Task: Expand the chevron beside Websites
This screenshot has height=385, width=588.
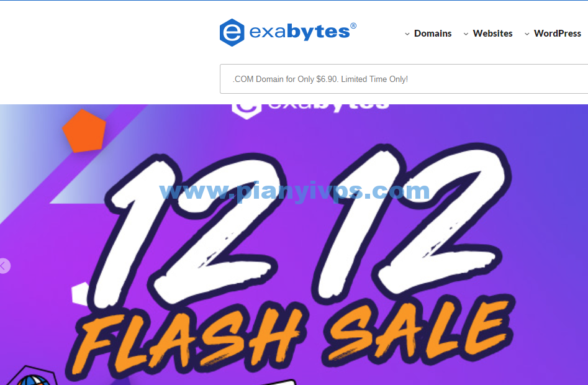Action: point(466,34)
